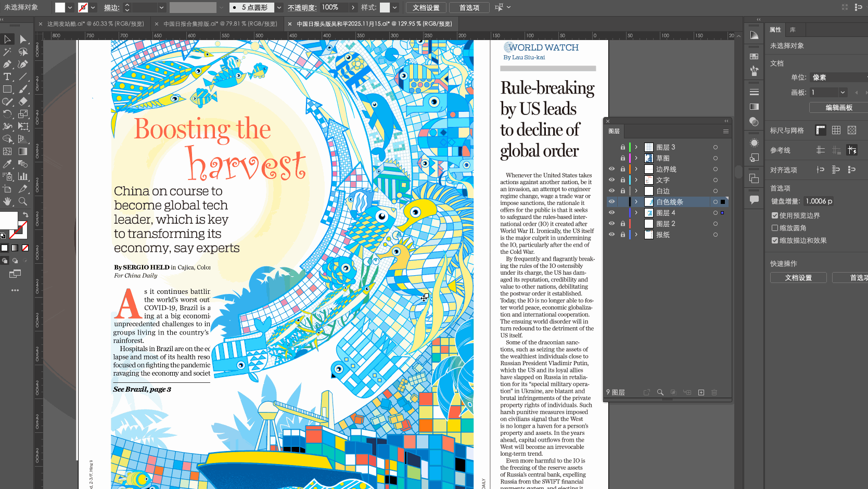The width and height of the screenshot is (868, 489).
Task: Hide the 文字 layer
Action: pyautogui.click(x=611, y=180)
